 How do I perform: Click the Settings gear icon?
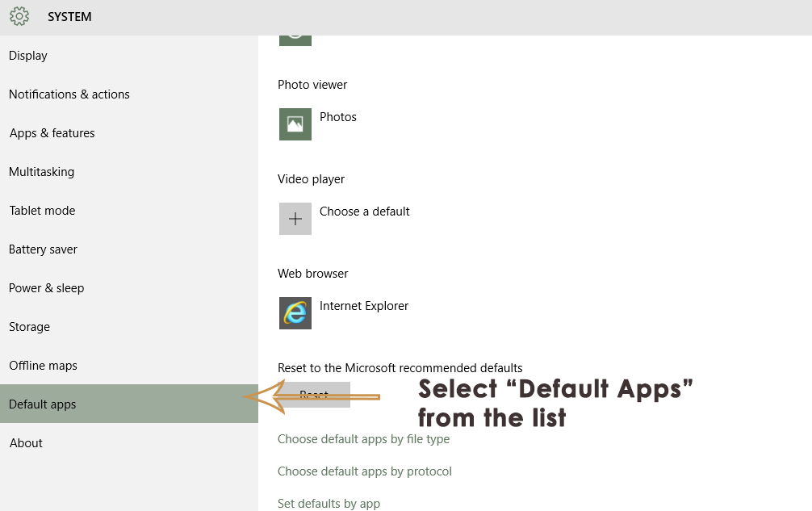19,16
